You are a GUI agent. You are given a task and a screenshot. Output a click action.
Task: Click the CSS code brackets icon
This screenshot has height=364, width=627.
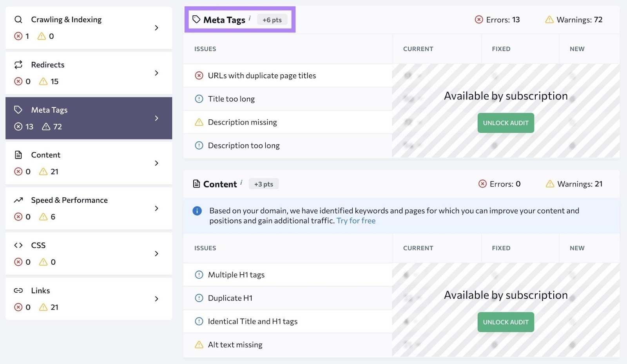pos(18,245)
